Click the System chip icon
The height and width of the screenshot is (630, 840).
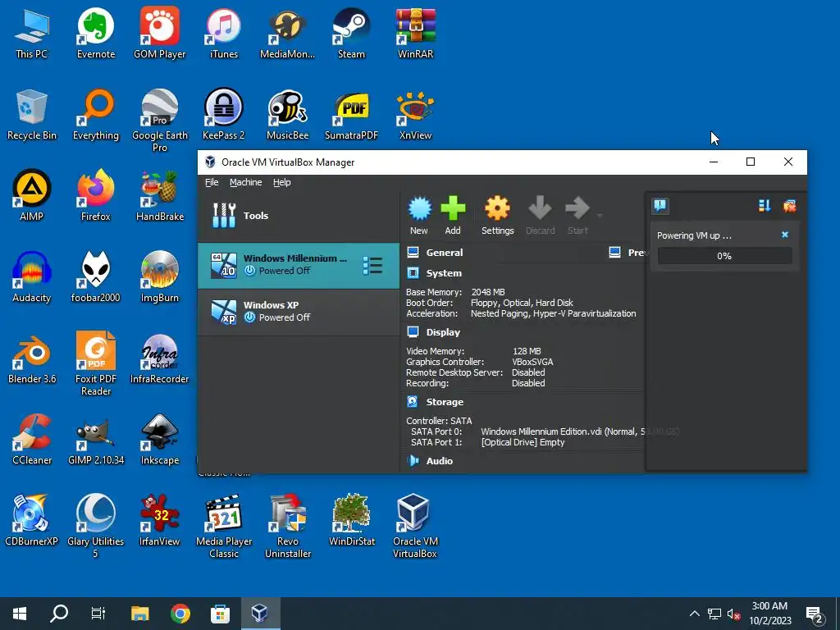coord(413,273)
